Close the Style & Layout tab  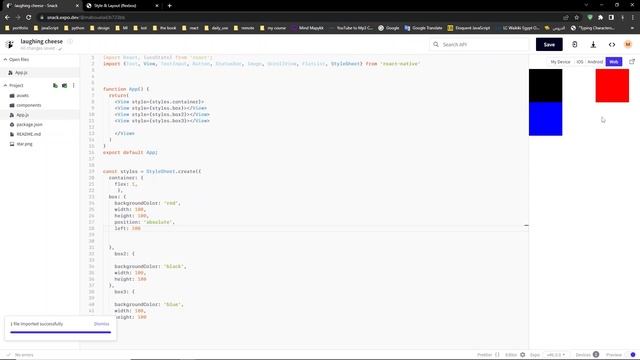pos(157,6)
